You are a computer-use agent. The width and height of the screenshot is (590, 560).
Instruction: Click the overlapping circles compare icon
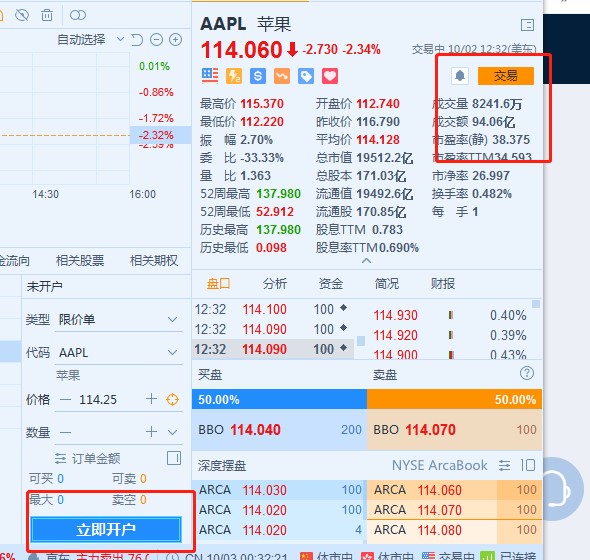pos(78,15)
